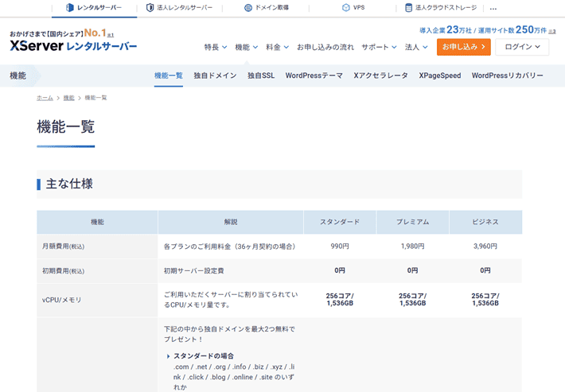This screenshot has width=565, height=392.
Task: Expand the 法人 navigation menu
Action: click(415, 48)
